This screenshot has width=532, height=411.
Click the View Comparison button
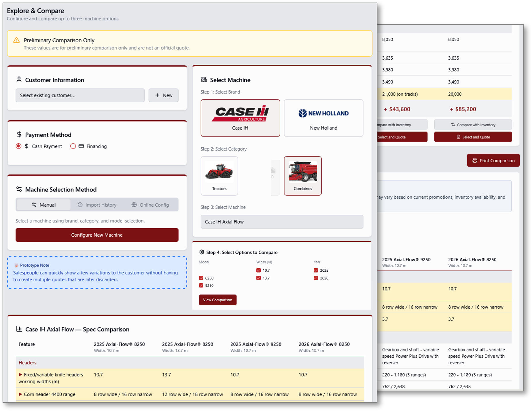(x=218, y=300)
